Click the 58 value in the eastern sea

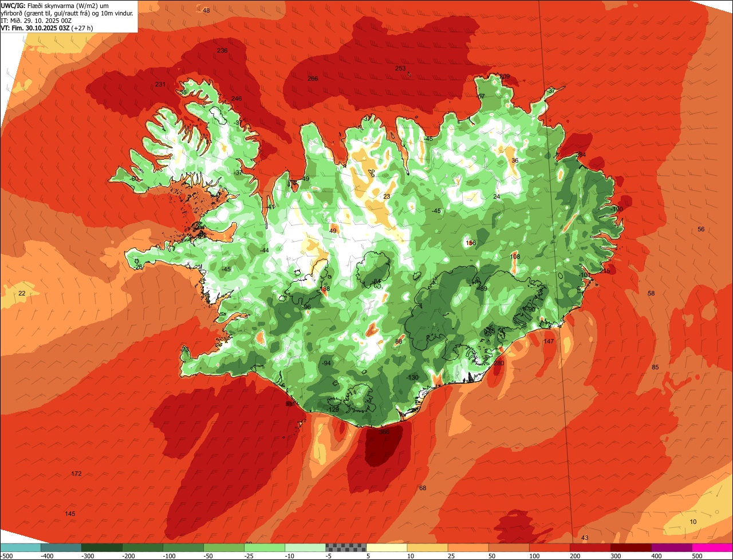pyautogui.click(x=651, y=293)
